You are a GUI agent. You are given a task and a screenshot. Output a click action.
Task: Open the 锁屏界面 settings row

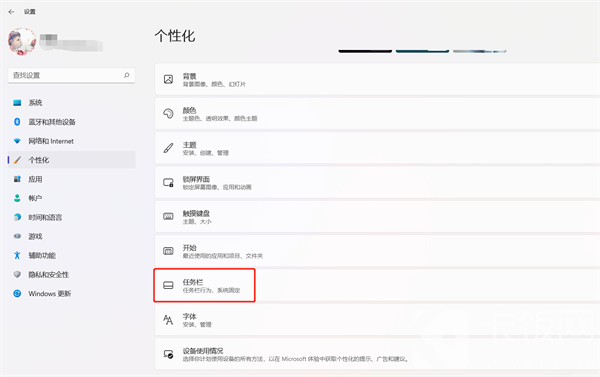pos(377,182)
